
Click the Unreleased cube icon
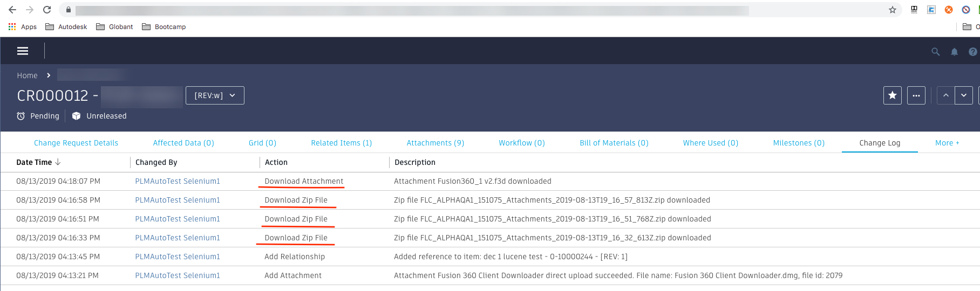pos(76,116)
